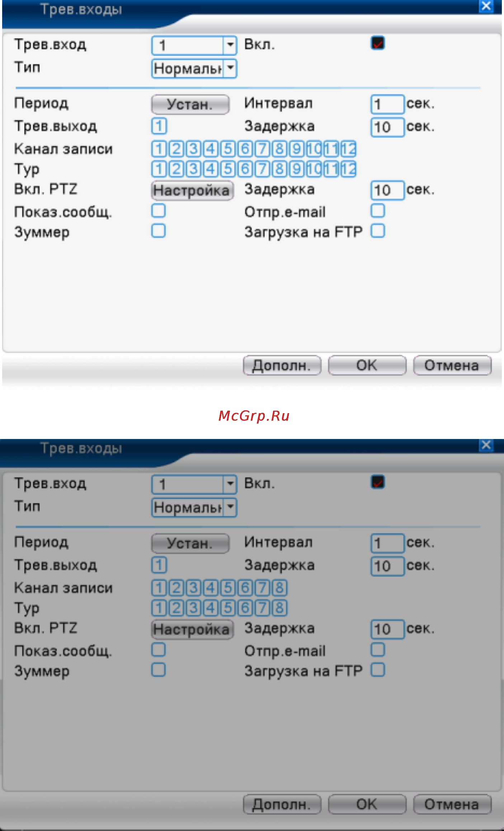
Task: Open the Тип Нормальн dropdown in the bottom dialog
Action: coord(194,507)
